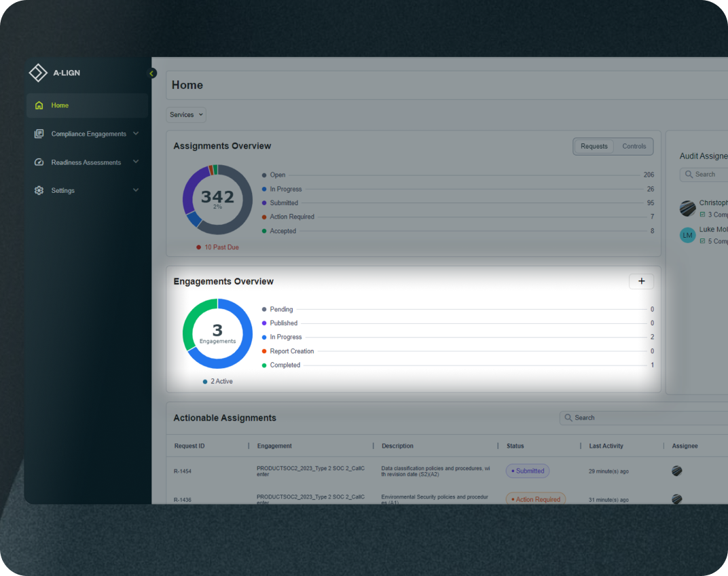
Task: Open request R-1436
Action: [183, 500]
